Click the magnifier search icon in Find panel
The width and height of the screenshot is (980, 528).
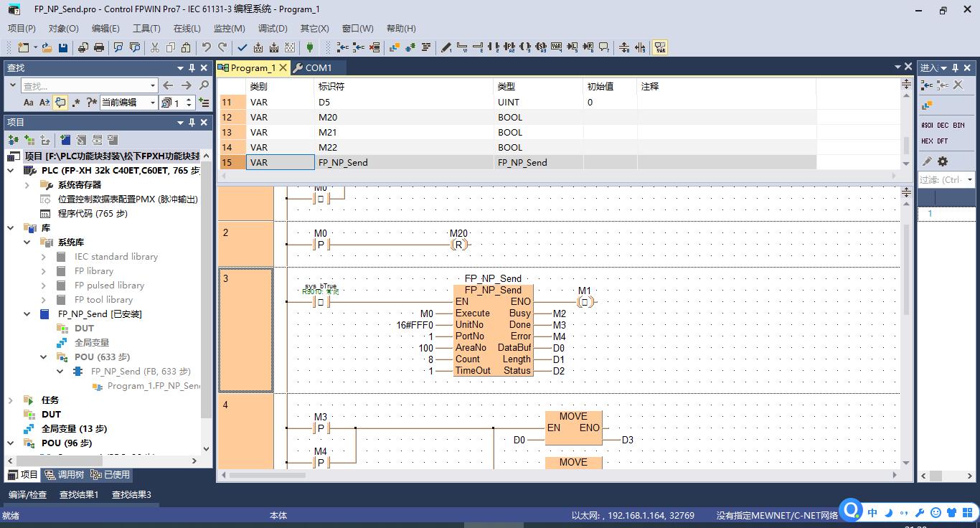tap(204, 85)
